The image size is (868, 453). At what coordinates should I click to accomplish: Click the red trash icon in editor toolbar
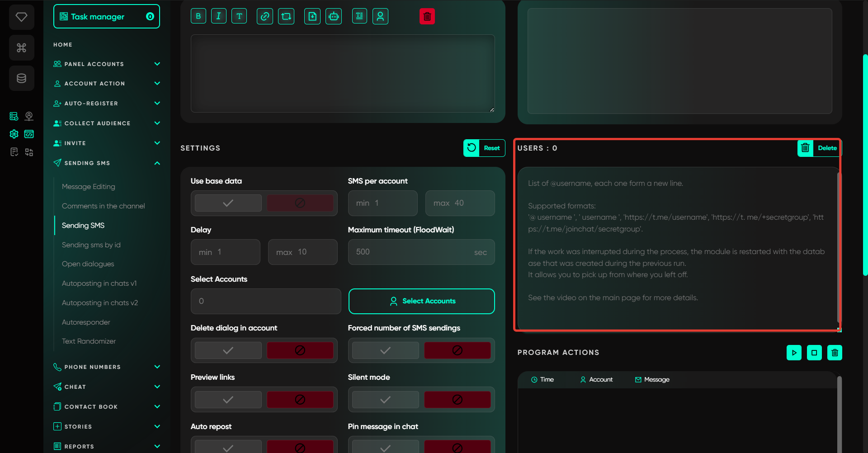(427, 16)
